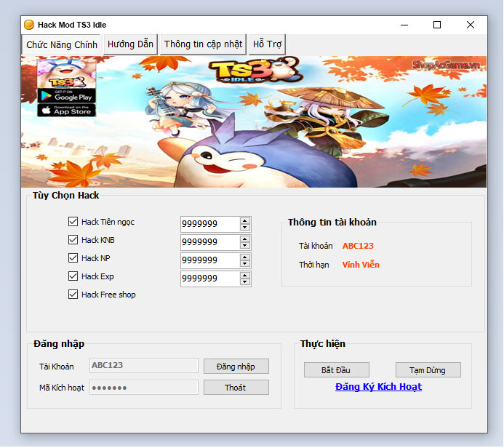Click the Vĩnh Viễn expiry text

361,265
